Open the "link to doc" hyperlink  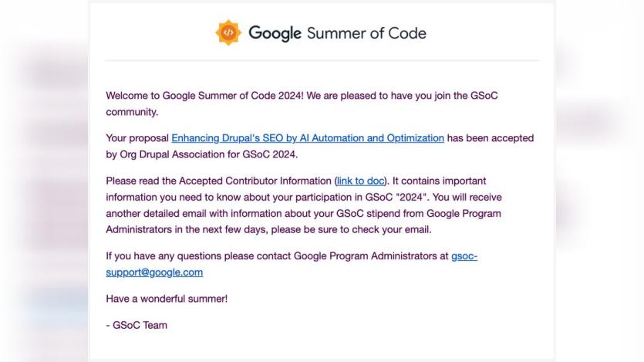360,181
